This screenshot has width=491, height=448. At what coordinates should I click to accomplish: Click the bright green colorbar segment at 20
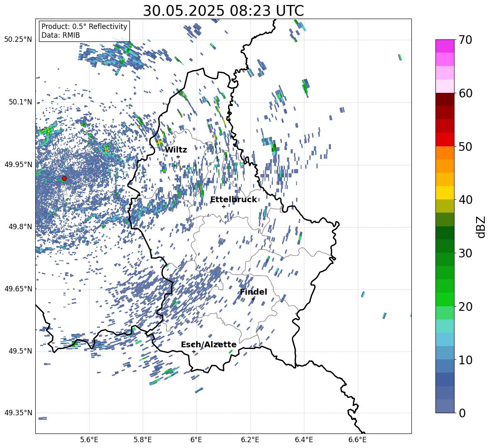(445, 299)
